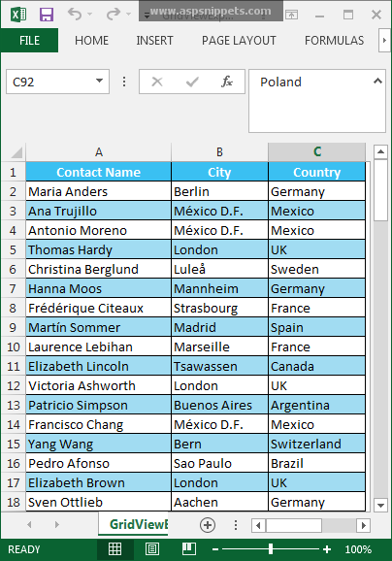
Task: Add a new sheet with plus icon
Action: coord(208,525)
